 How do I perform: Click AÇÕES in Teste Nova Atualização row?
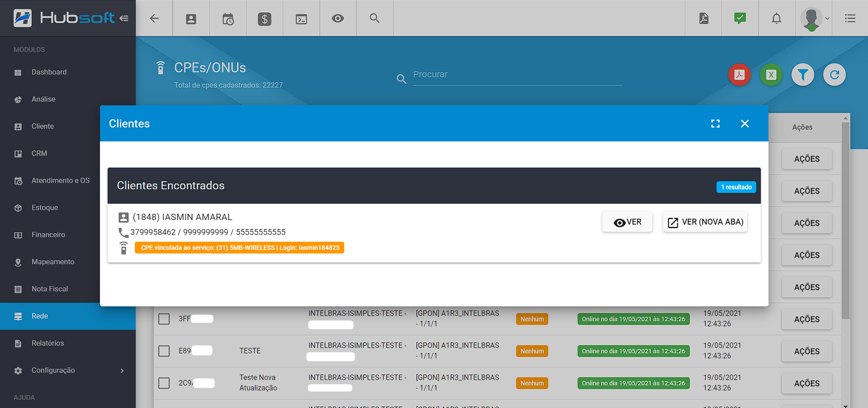[x=807, y=383]
